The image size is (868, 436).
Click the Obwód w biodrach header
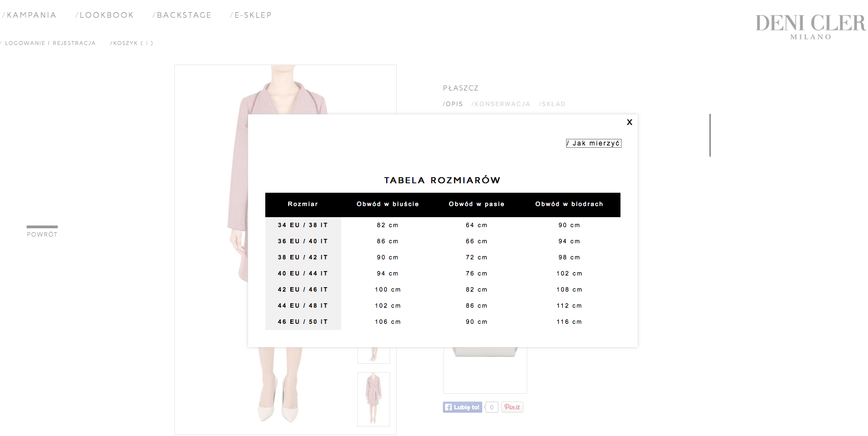pyautogui.click(x=569, y=204)
